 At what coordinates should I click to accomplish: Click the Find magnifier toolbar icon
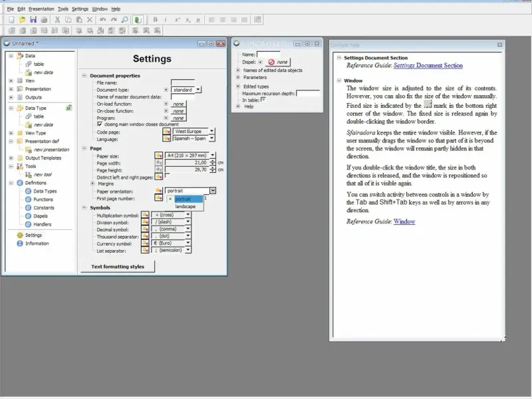(x=124, y=20)
